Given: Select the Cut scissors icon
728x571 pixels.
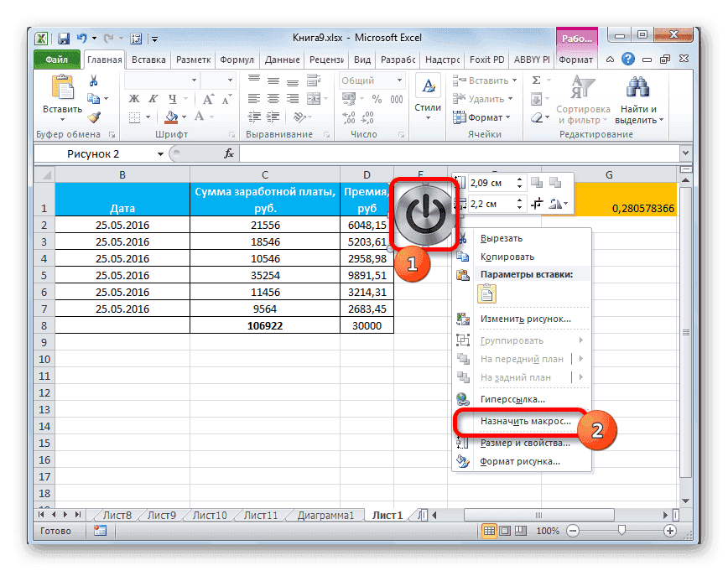Looking at the screenshot, I should (93, 80).
